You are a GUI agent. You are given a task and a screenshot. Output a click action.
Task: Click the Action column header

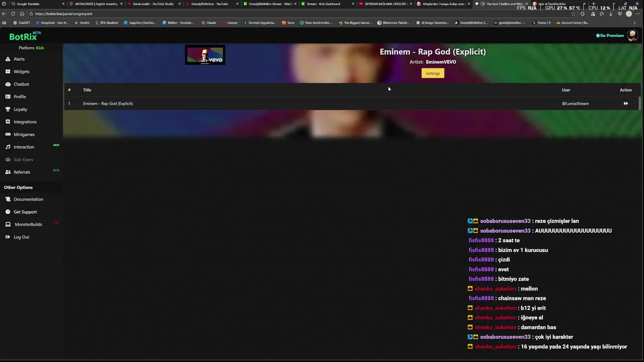[625, 90]
